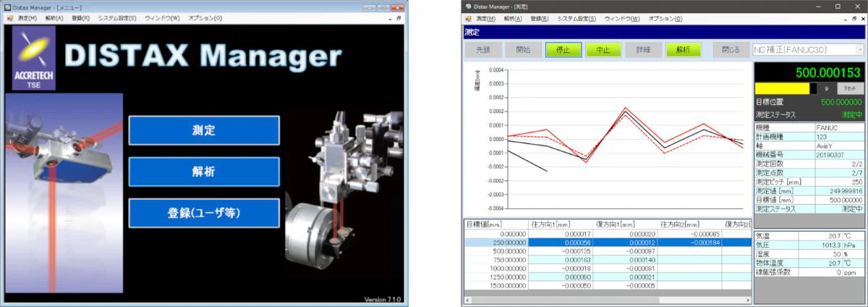Select the row with target 1000.000000
This screenshot has height=307, width=868.
tap(606, 269)
